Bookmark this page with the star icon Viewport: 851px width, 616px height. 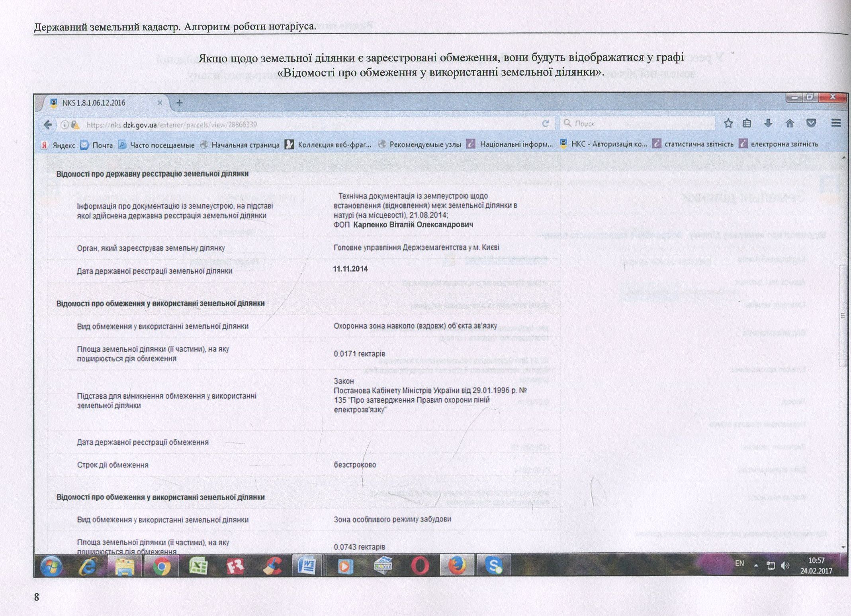(728, 123)
